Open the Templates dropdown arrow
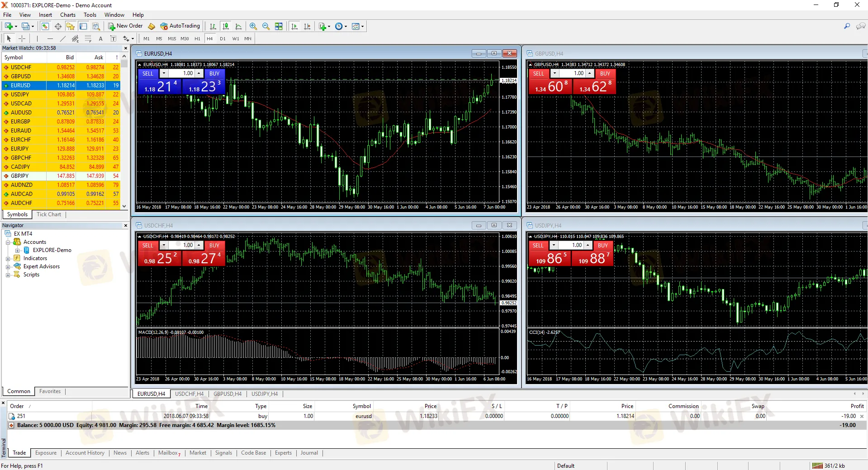Image resolution: width=868 pixels, height=470 pixels. coord(363,26)
